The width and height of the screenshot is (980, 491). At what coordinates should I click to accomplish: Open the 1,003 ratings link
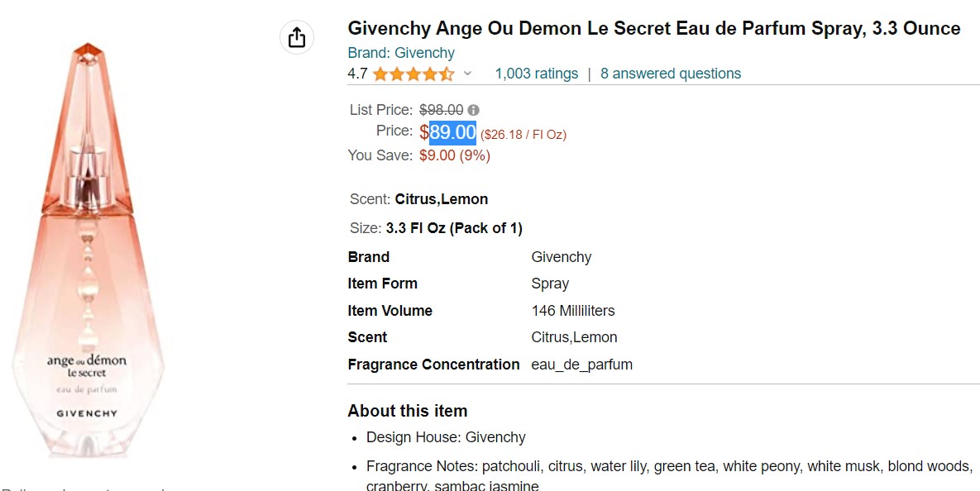click(x=536, y=74)
